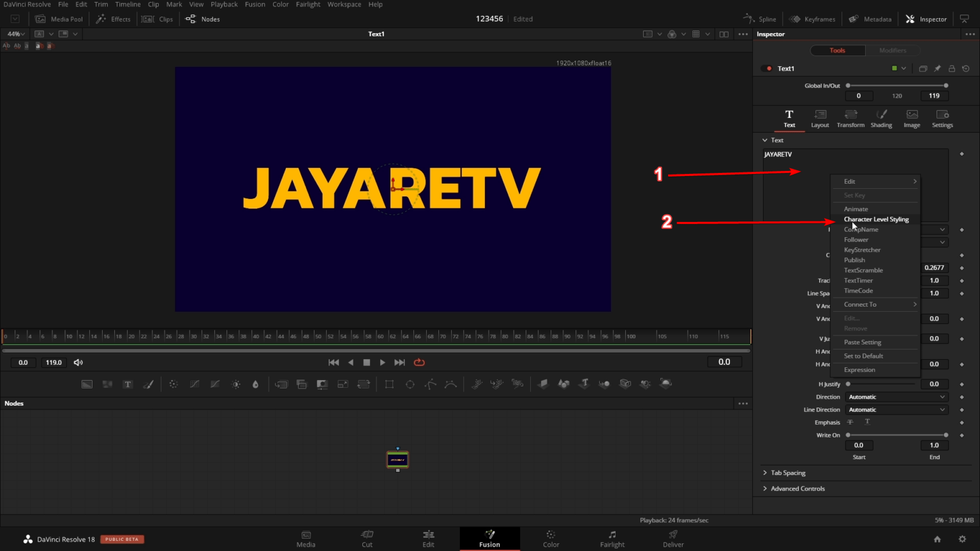The image size is (980, 551).
Task: Open the Metadata panel
Action: (870, 18)
